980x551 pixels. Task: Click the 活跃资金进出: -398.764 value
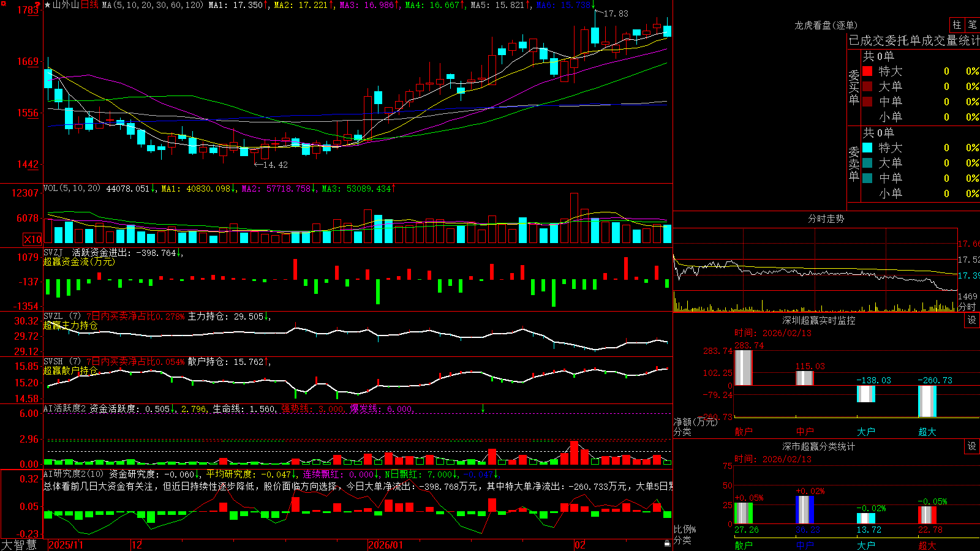(124, 252)
